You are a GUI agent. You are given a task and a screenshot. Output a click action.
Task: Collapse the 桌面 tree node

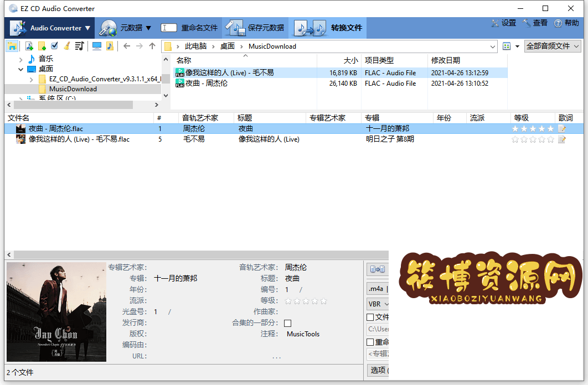(x=20, y=69)
